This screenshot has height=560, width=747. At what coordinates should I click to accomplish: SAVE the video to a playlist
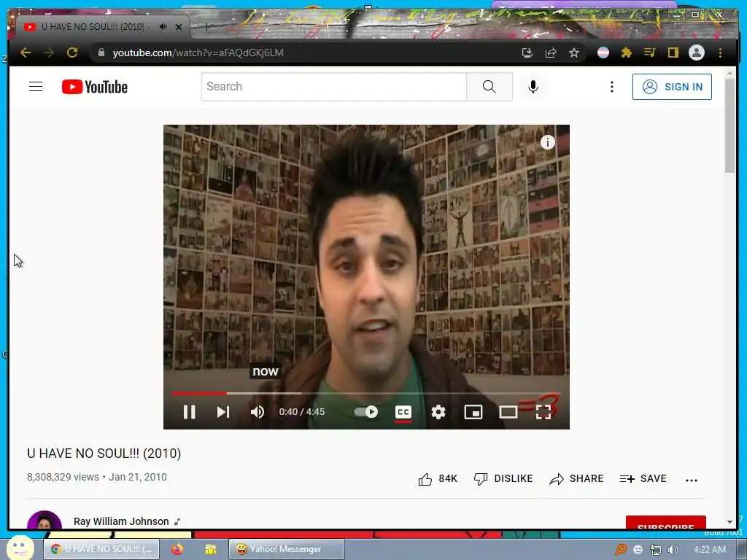643,478
